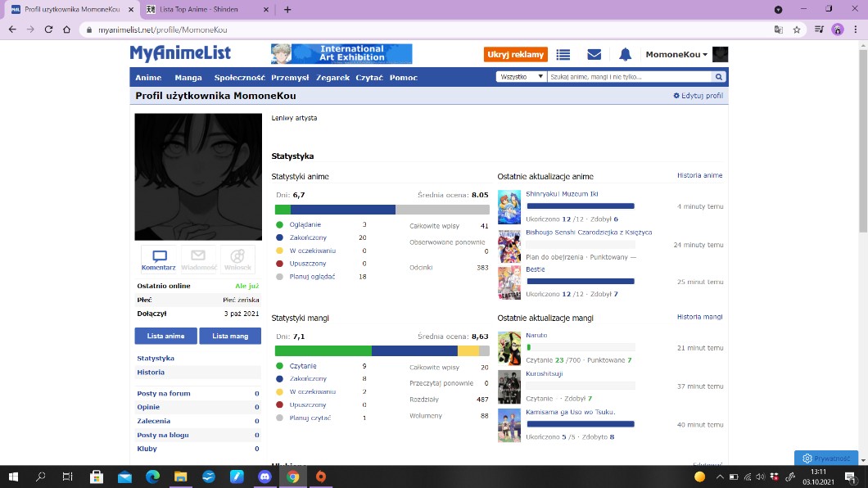Image resolution: width=868 pixels, height=488 pixels.
Task: Click the search magnifier button
Action: coord(719,77)
